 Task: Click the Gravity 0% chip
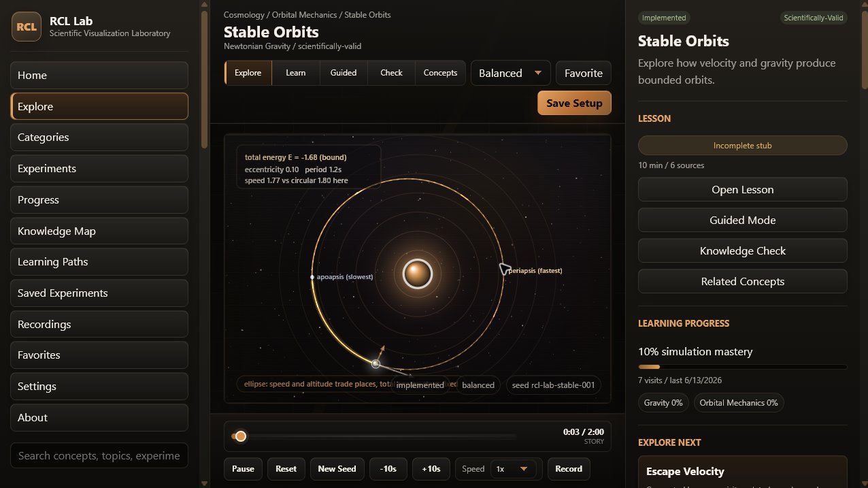663,402
